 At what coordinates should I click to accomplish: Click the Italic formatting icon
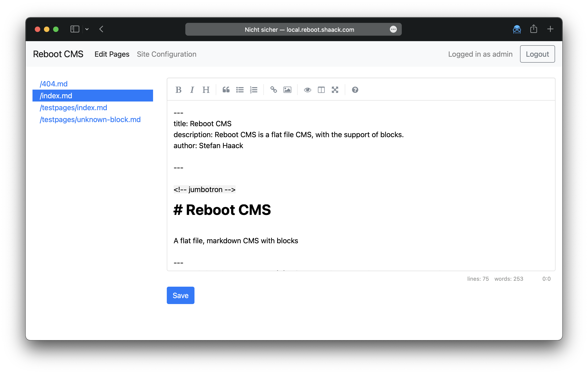point(192,90)
